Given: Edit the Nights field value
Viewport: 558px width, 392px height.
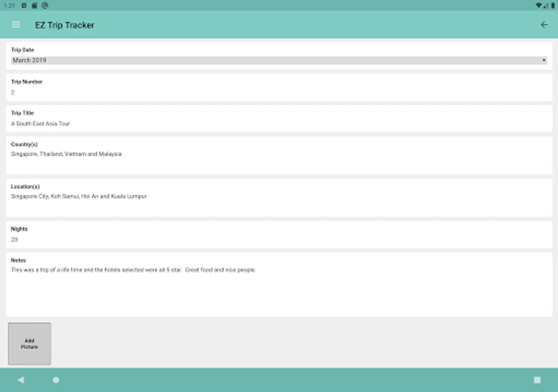Looking at the screenshot, I should pos(279,240).
